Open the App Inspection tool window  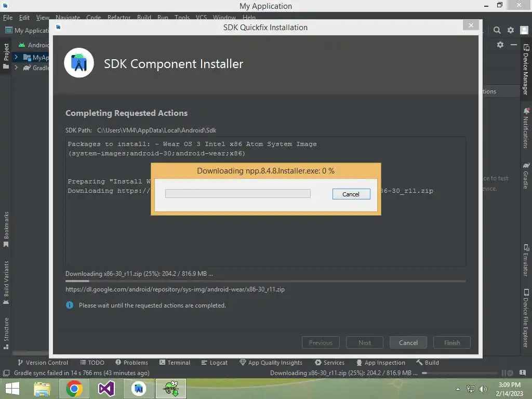[380, 362]
